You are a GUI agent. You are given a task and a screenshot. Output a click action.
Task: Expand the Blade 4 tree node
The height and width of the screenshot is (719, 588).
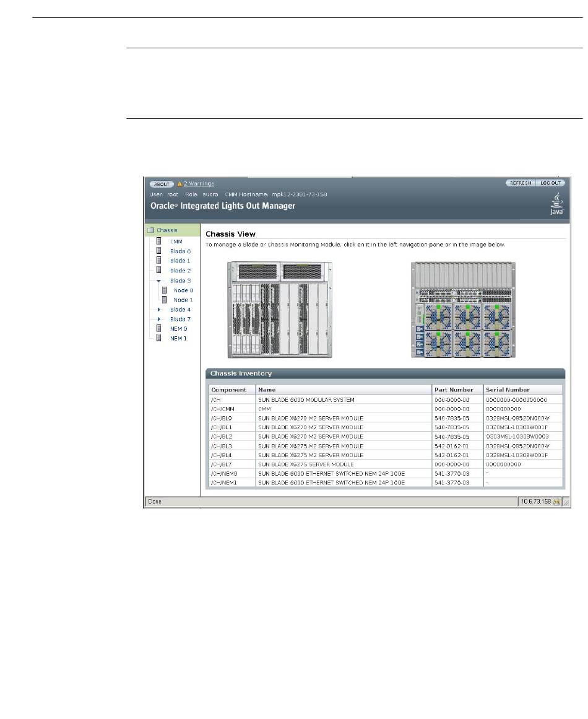(x=158, y=310)
